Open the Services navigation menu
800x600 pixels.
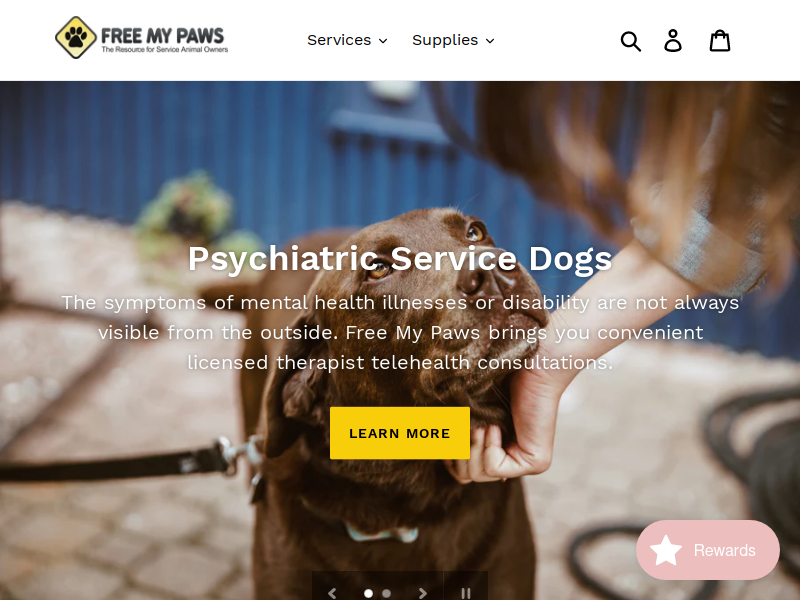pos(347,40)
